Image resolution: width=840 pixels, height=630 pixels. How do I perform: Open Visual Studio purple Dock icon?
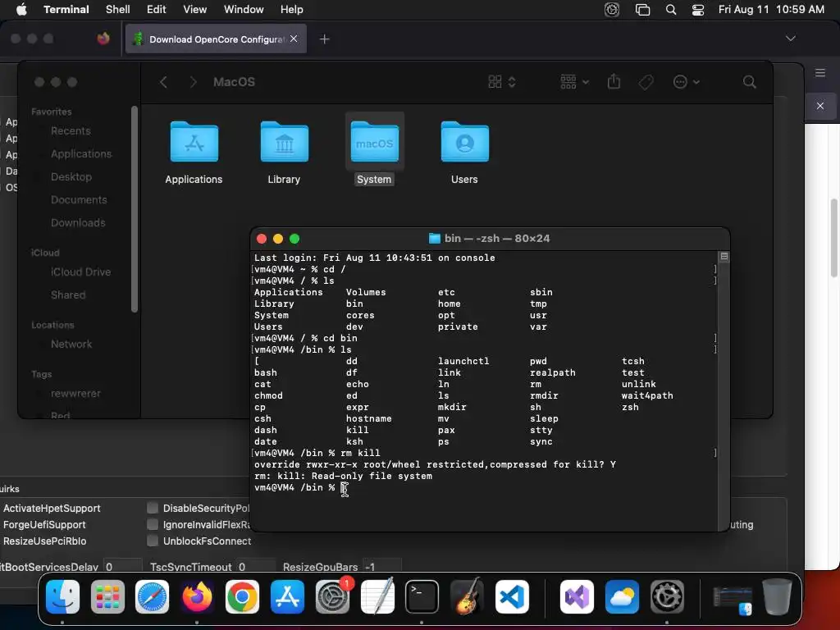point(577,596)
